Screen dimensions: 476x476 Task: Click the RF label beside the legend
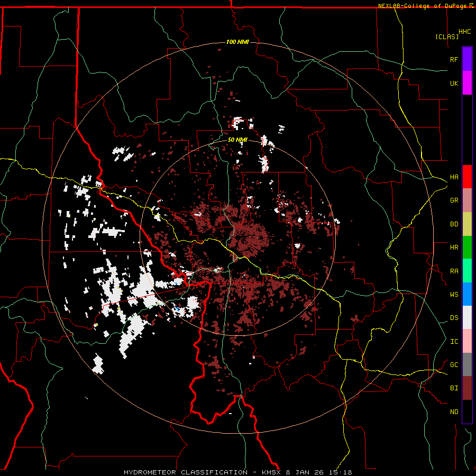(x=454, y=59)
